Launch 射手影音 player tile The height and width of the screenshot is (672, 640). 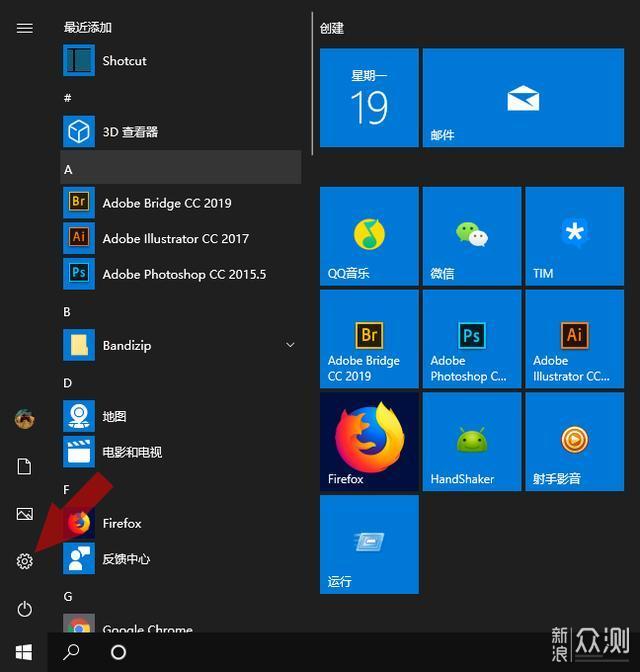[x=575, y=442]
